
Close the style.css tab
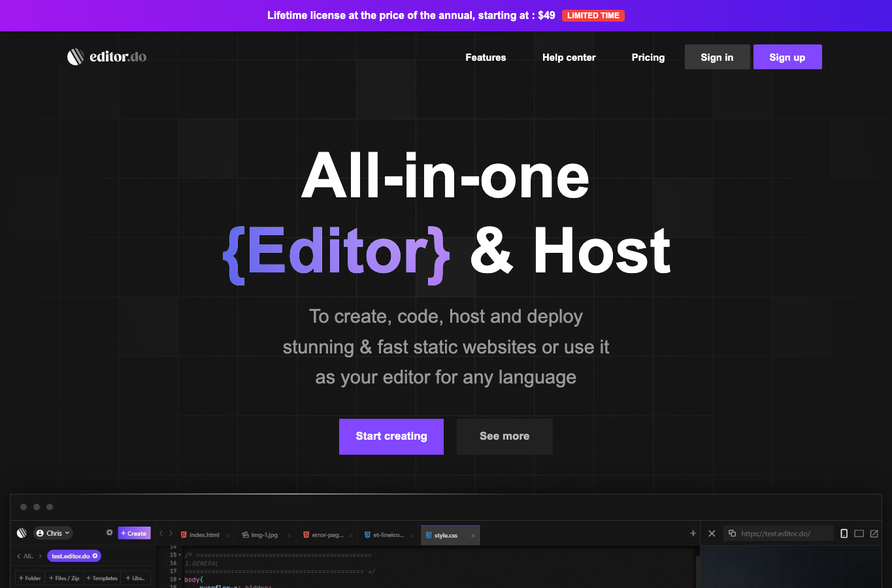[x=473, y=536]
